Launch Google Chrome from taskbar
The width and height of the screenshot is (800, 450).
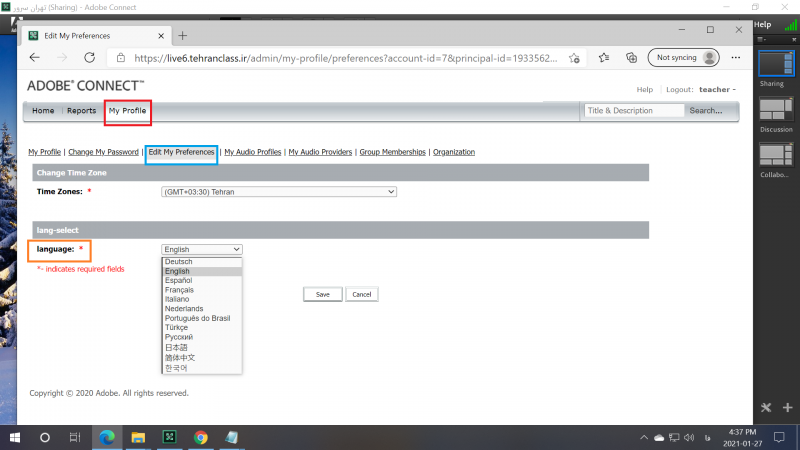point(200,437)
